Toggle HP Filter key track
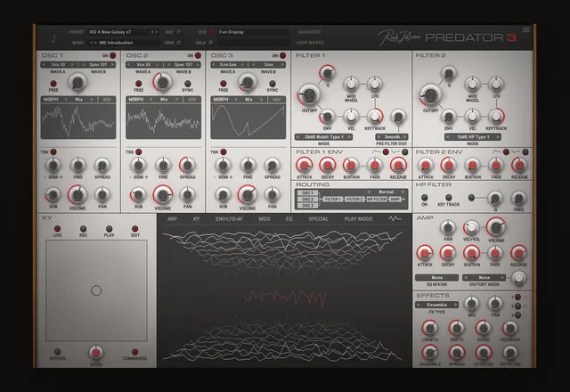570x392 pixels. [449, 198]
